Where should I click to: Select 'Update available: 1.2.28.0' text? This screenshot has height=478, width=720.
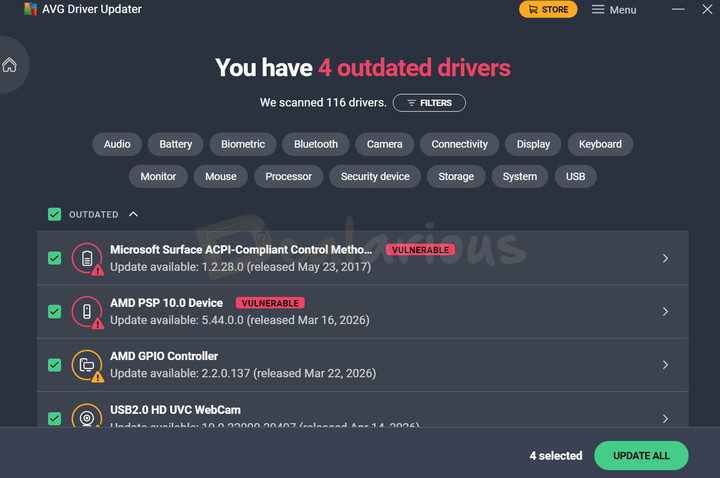(x=177, y=267)
